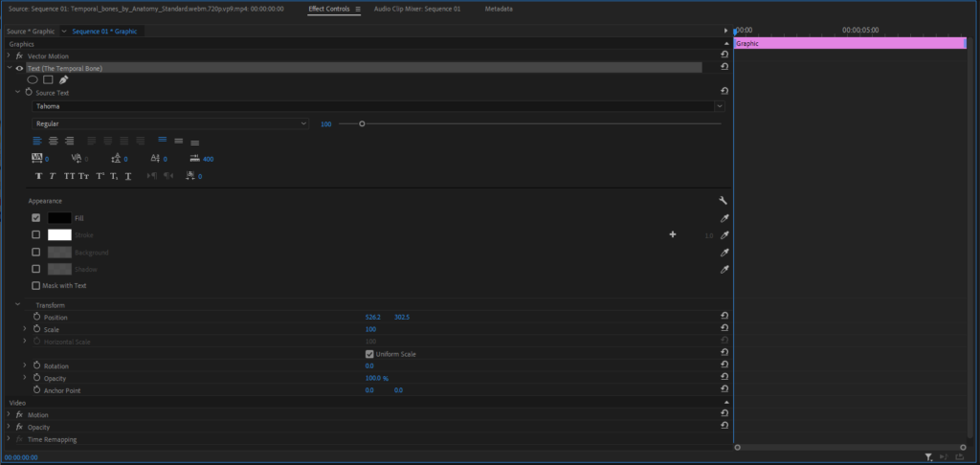Pick Fill color with eyedropper
980x465 pixels.
click(x=724, y=218)
